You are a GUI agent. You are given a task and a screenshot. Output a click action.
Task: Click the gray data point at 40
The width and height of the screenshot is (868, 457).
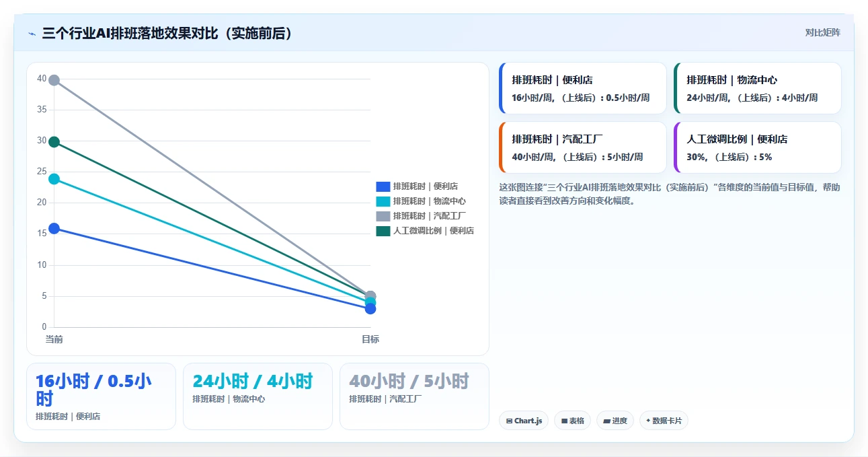coord(54,80)
